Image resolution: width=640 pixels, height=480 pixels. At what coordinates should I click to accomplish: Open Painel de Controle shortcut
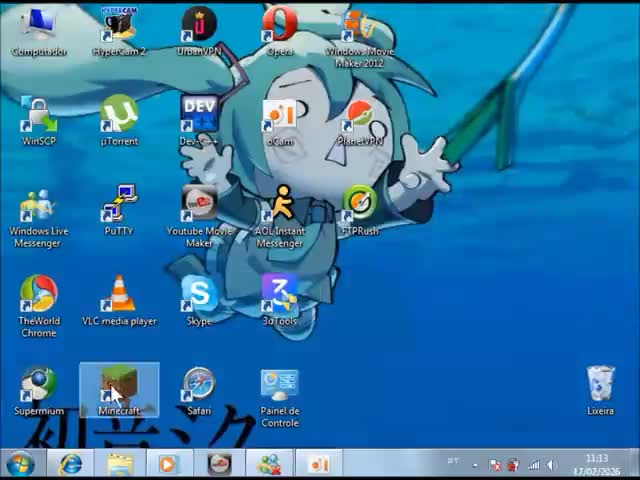[280, 386]
